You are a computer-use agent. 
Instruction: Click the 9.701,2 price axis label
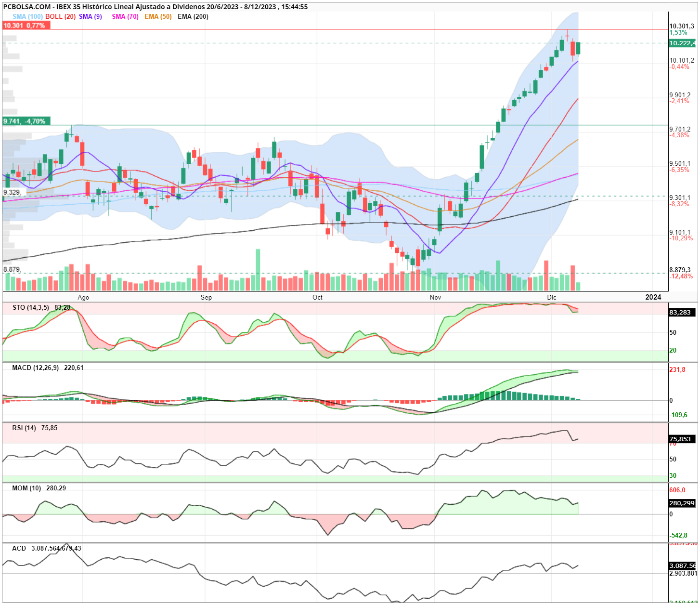[680, 129]
